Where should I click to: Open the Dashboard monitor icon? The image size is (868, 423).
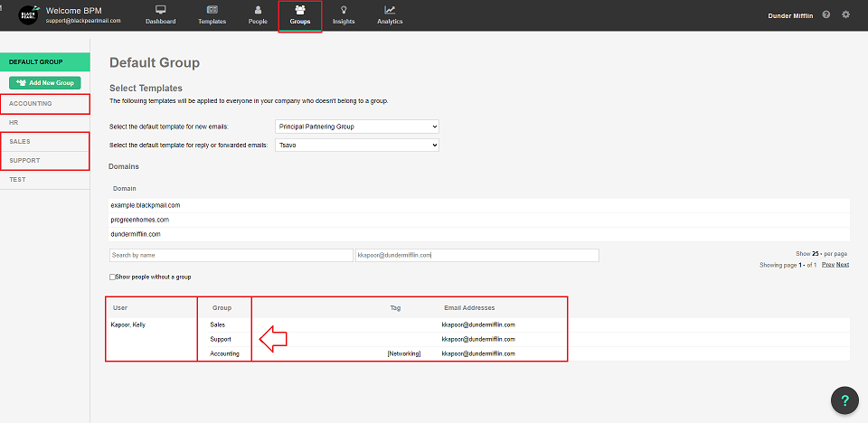point(161,10)
